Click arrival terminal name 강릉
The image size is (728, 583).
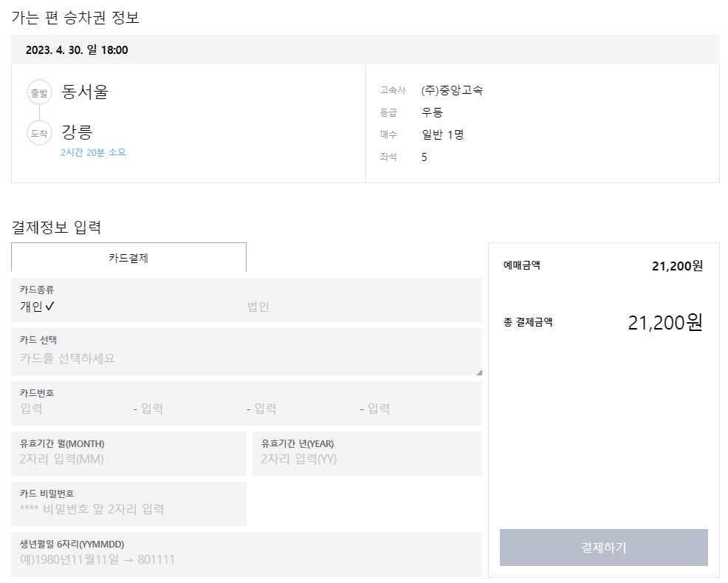pos(77,132)
